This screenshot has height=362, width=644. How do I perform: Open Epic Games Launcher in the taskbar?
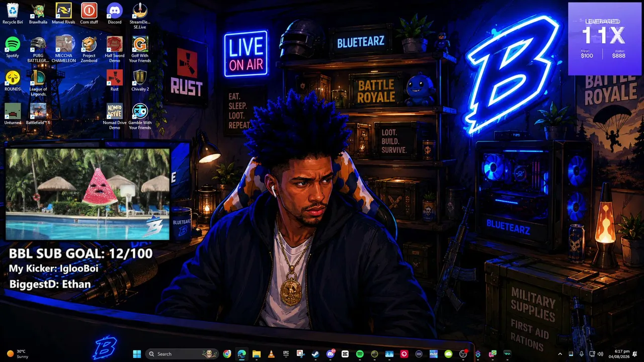(286, 354)
